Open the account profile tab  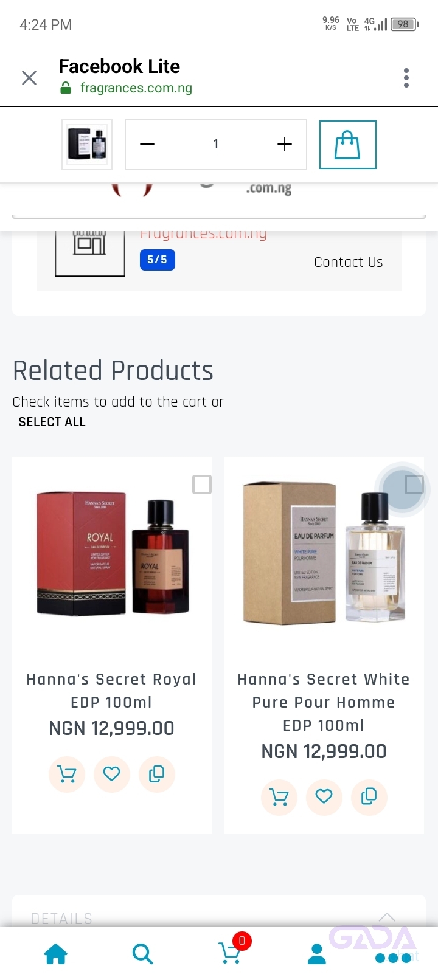(x=316, y=954)
